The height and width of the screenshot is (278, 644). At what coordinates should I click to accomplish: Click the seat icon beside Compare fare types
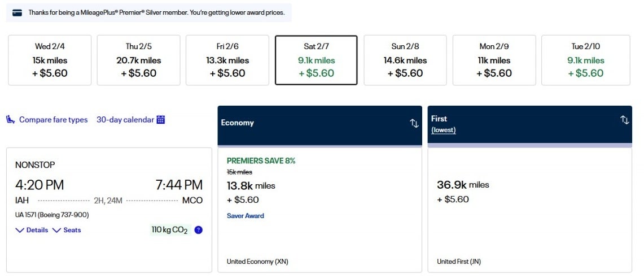pos(11,119)
